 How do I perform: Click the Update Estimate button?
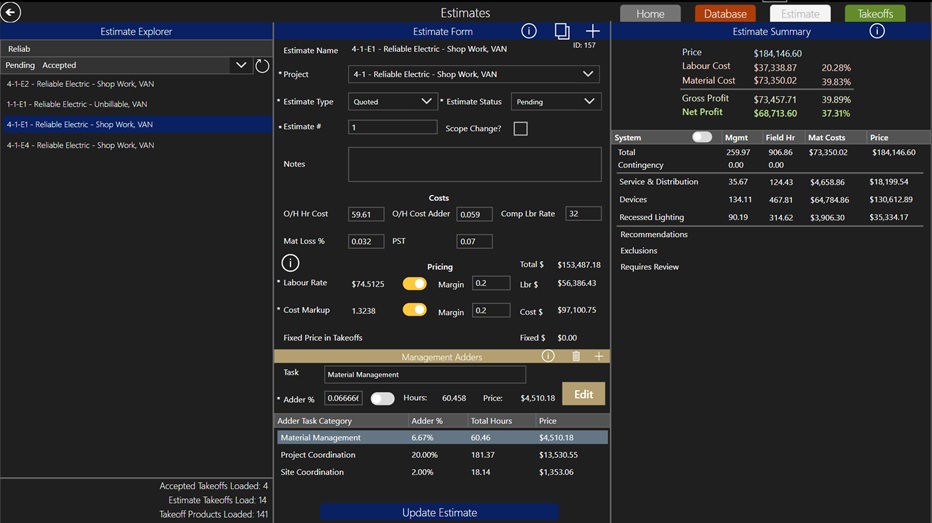(x=439, y=512)
